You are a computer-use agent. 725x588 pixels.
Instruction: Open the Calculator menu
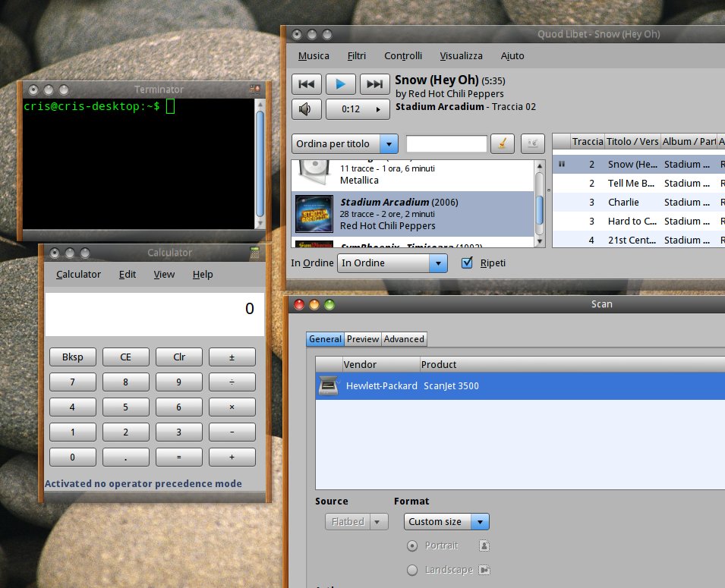point(78,275)
